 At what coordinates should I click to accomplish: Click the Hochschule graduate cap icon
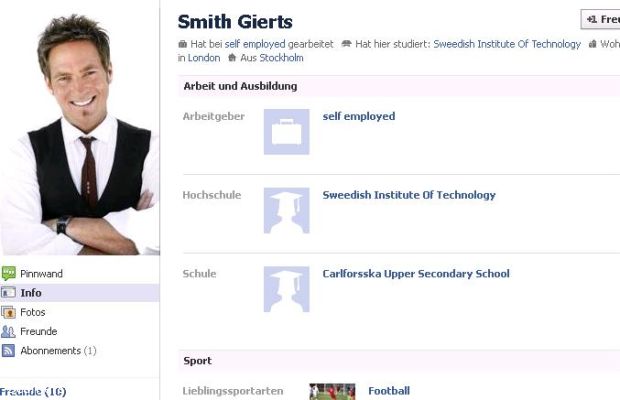286,210
